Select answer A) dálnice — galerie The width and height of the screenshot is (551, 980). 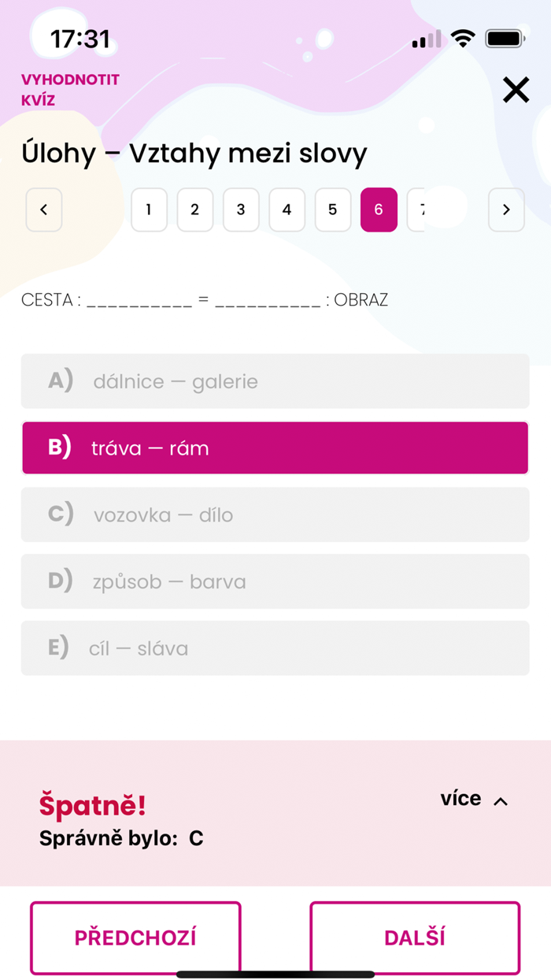pos(275,380)
